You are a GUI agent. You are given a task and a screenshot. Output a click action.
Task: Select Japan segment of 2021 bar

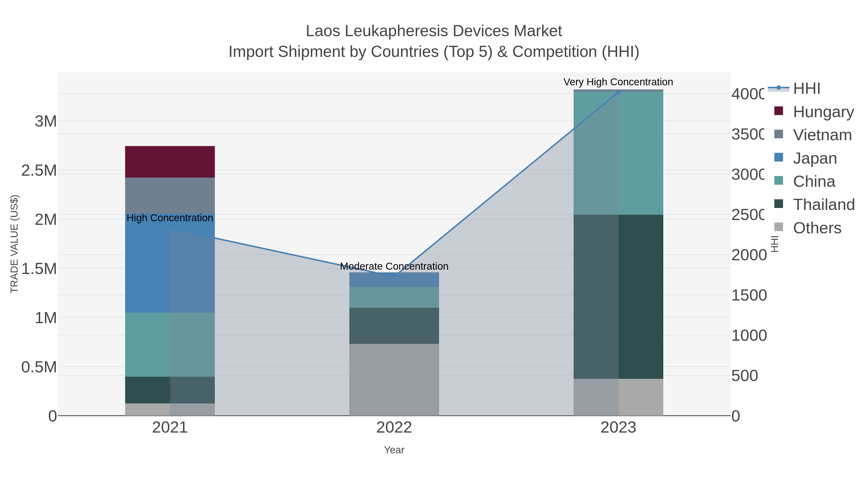[170, 263]
